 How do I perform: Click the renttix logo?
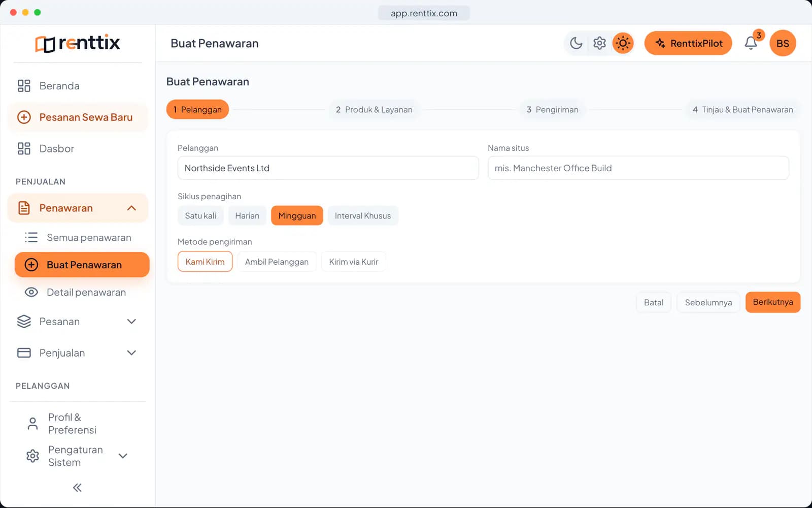coord(78,43)
